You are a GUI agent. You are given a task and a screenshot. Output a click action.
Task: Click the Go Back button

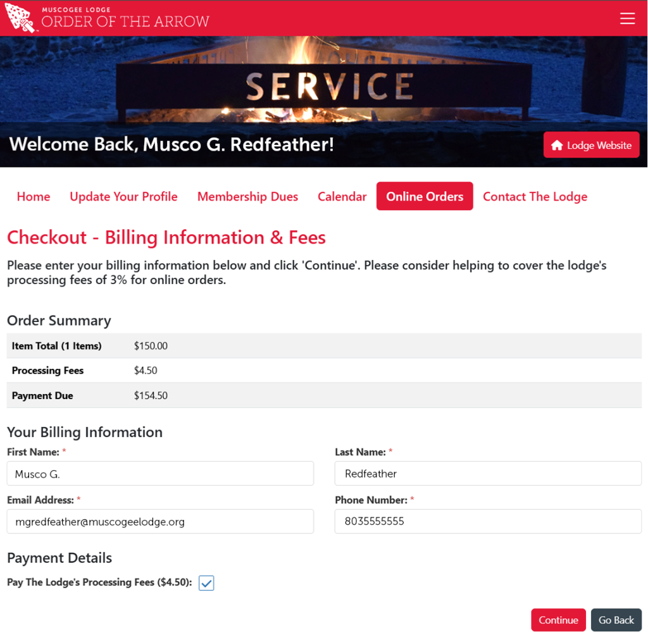tap(616, 620)
